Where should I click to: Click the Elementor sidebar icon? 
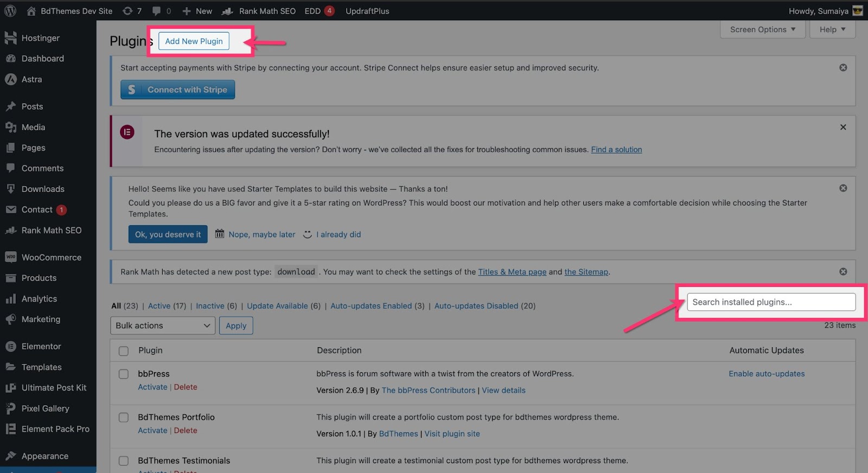(x=10, y=346)
